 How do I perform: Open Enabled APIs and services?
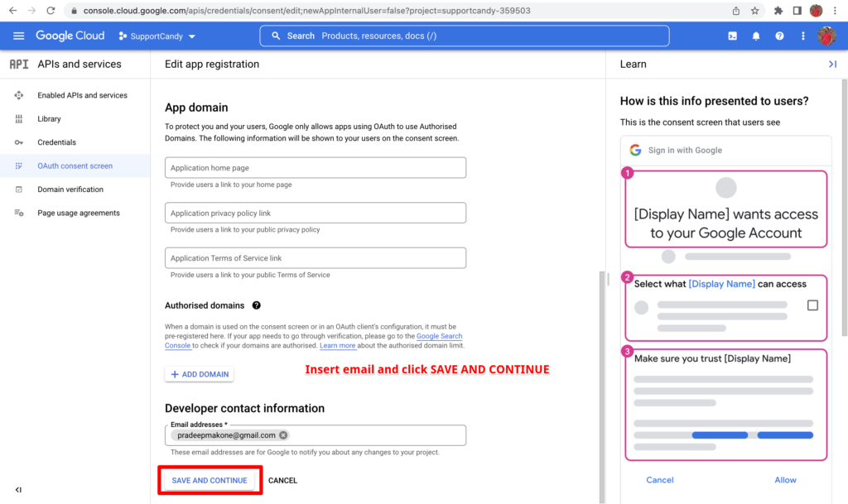tap(82, 95)
